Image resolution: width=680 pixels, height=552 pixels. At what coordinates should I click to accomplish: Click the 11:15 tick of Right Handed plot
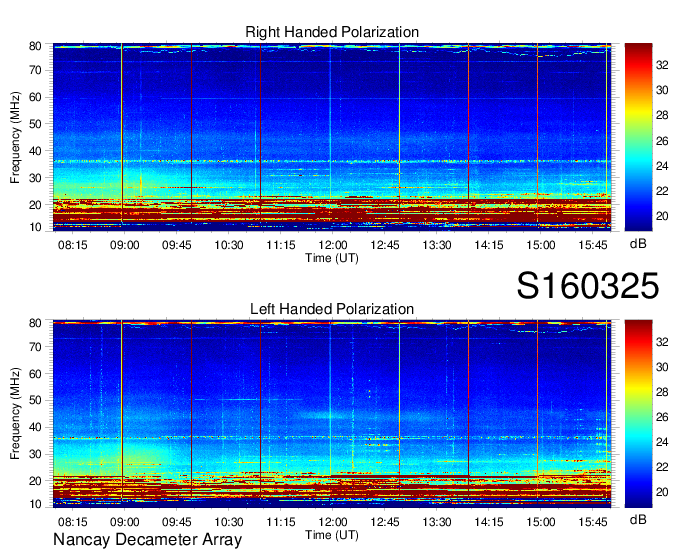[281, 245]
